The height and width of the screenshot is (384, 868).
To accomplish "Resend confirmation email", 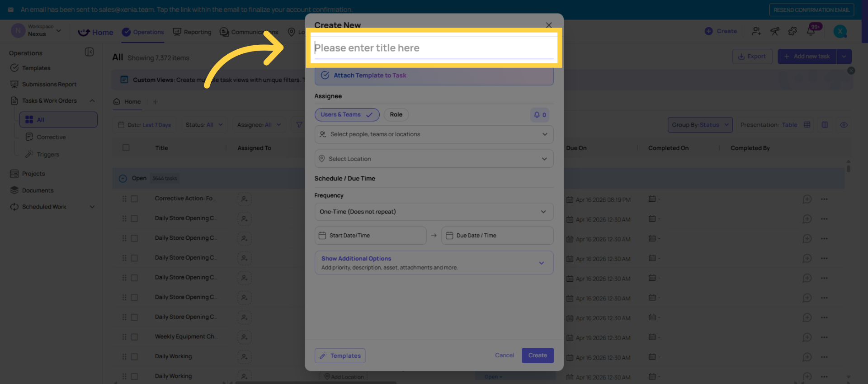I will [811, 10].
